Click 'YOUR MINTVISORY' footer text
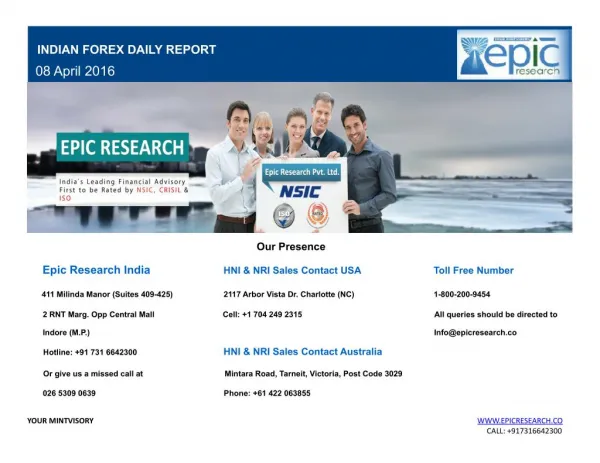Screen dimensions: 600x463 pos(60,421)
